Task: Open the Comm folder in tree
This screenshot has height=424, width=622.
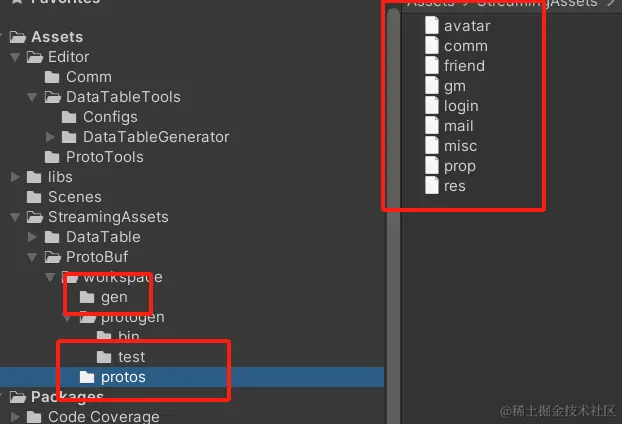Action: coord(88,77)
